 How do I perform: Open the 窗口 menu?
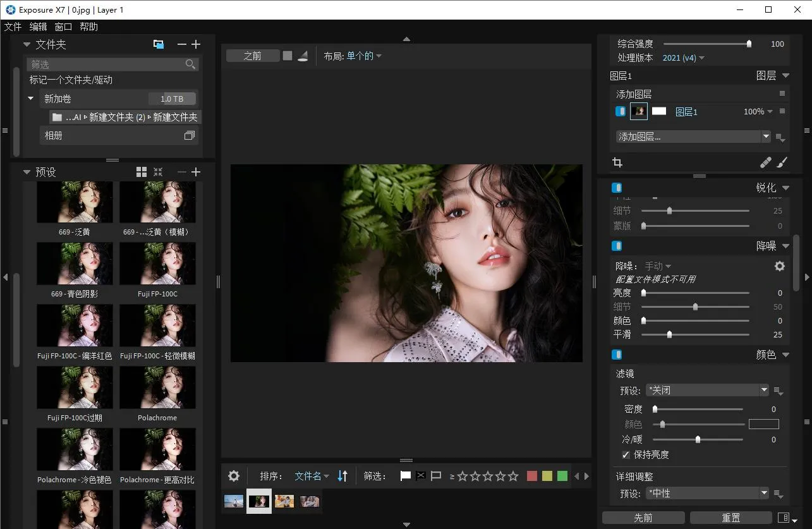click(x=63, y=27)
